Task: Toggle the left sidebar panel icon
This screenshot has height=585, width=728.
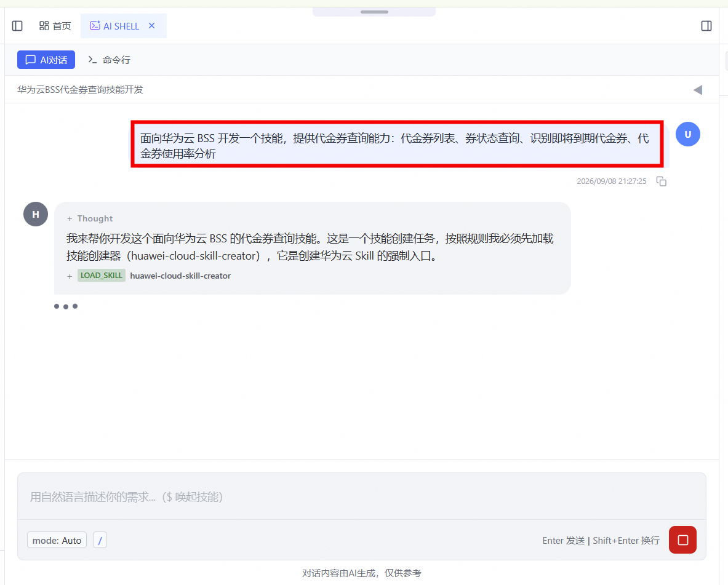Action: [x=17, y=26]
